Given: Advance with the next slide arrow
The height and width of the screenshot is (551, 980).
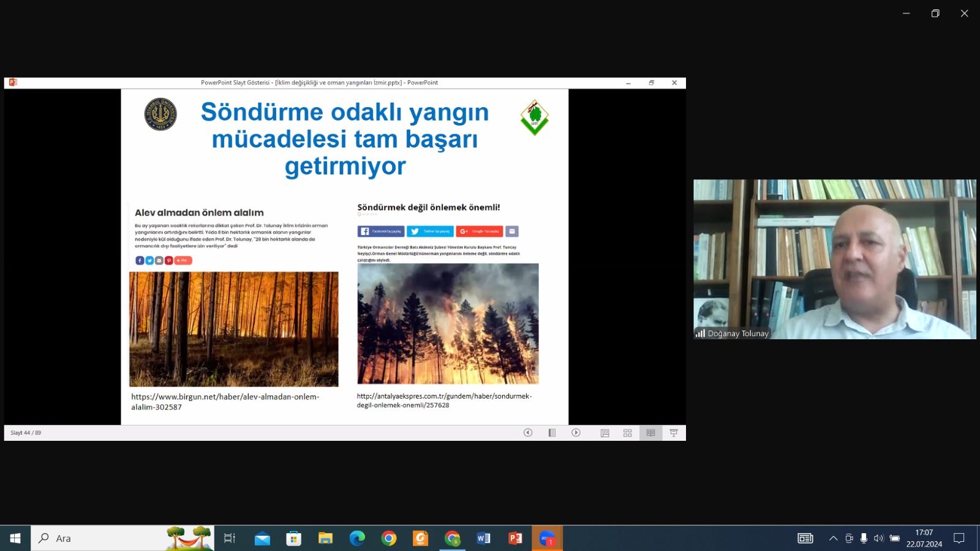Looking at the screenshot, I should (x=576, y=433).
